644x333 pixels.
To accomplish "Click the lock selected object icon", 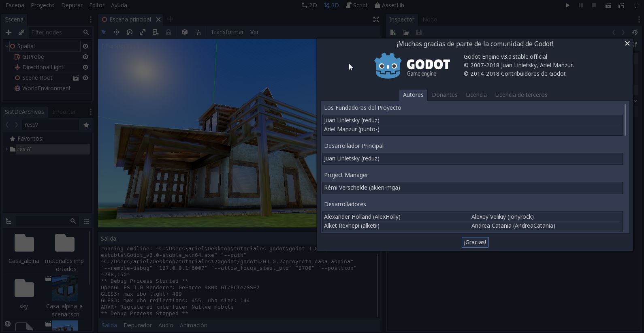I will (x=168, y=32).
